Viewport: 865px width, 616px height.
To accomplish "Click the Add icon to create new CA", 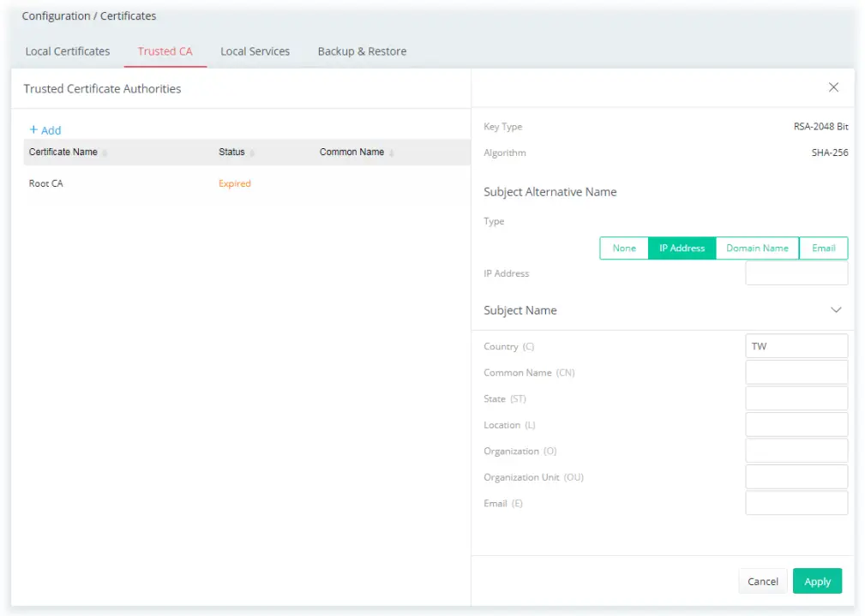I will point(45,129).
